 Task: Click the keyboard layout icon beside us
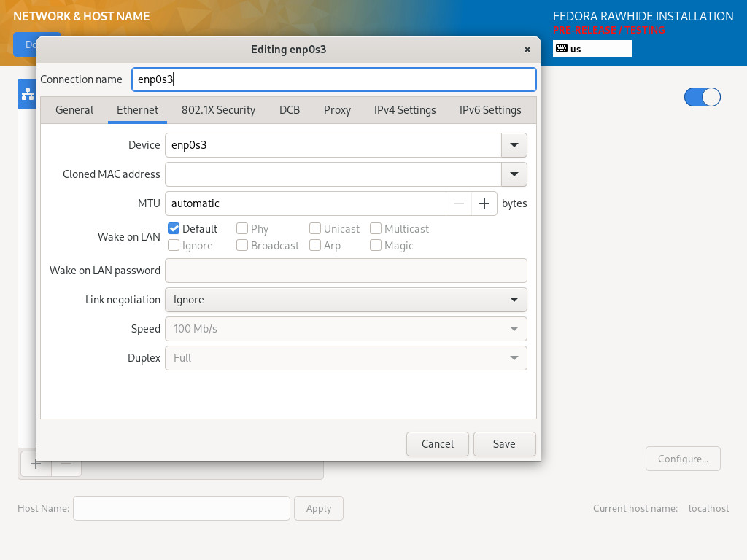(x=562, y=49)
